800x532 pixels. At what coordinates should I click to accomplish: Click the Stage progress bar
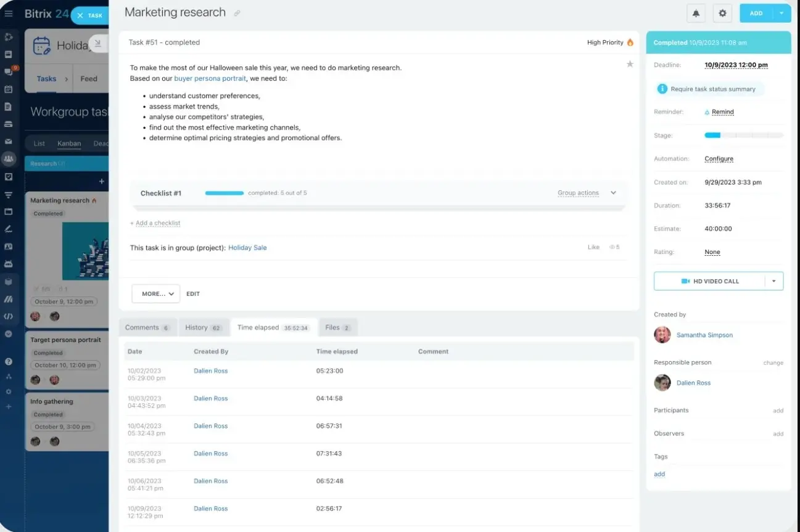(x=744, y=135)
